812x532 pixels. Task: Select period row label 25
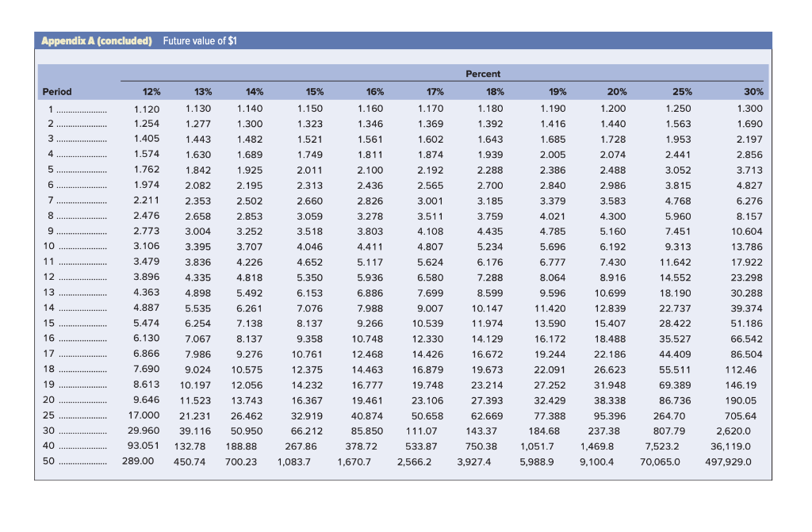[48, 415]
